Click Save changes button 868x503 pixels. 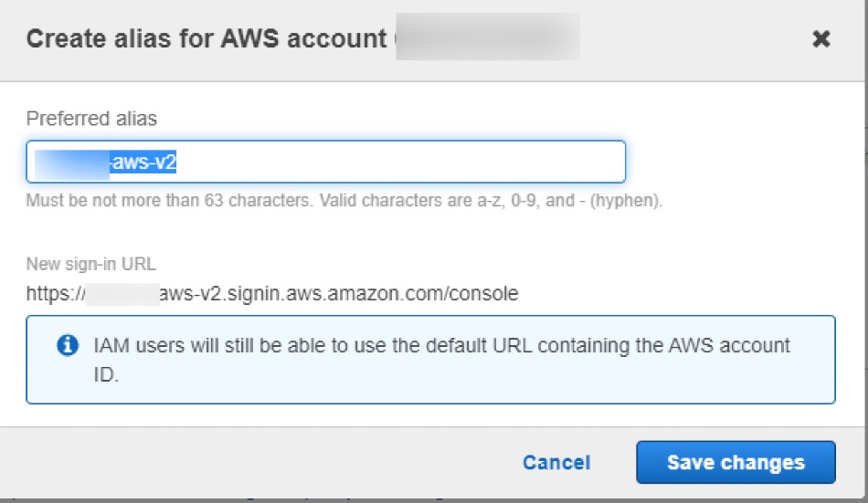(x=736, y=462)
